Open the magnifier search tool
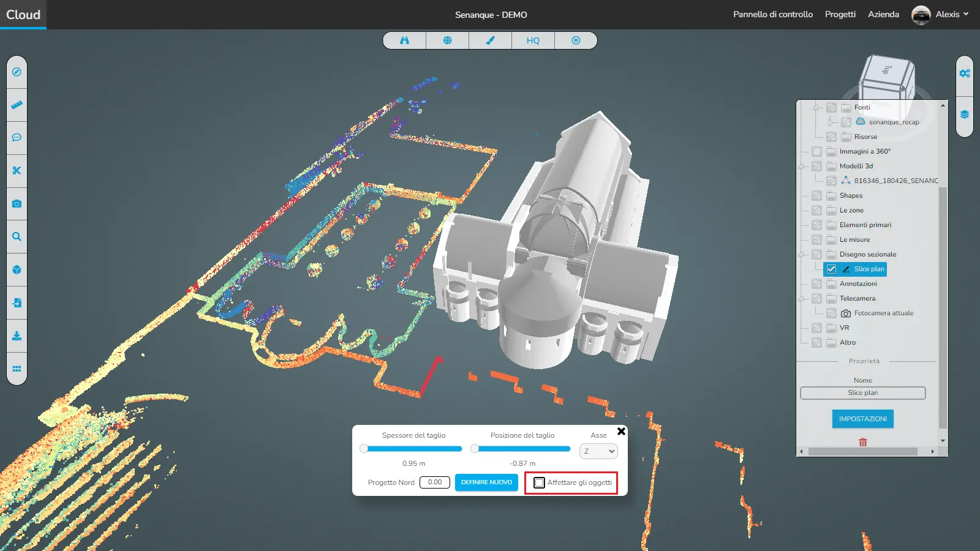The width and height of the screenshot is (980, 551). (17, 237)
